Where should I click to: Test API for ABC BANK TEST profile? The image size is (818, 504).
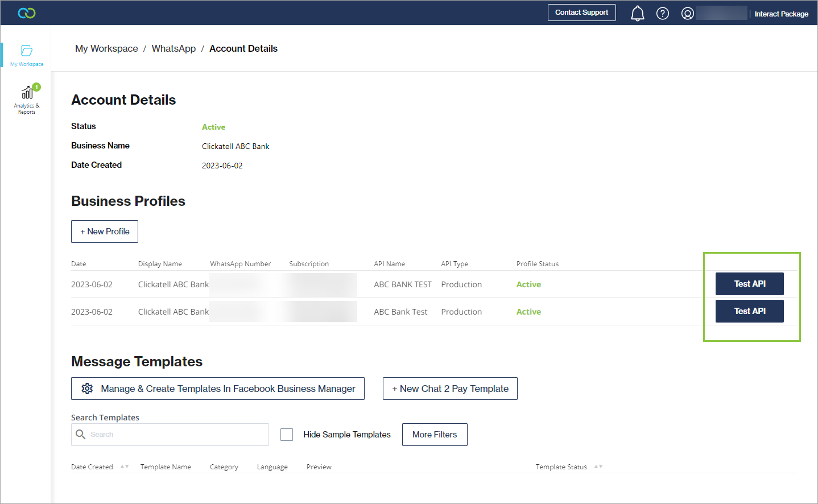[749, 284]
